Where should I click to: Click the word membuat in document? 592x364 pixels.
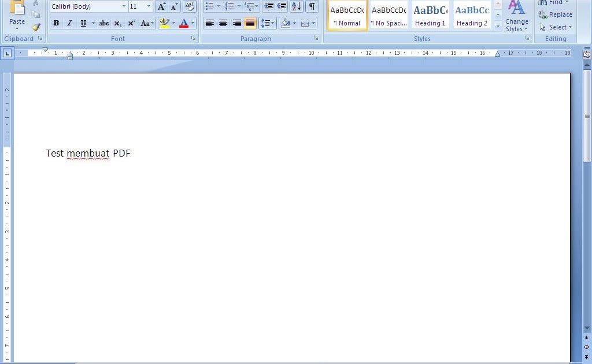pyautogui.click(x=88, y=153)
